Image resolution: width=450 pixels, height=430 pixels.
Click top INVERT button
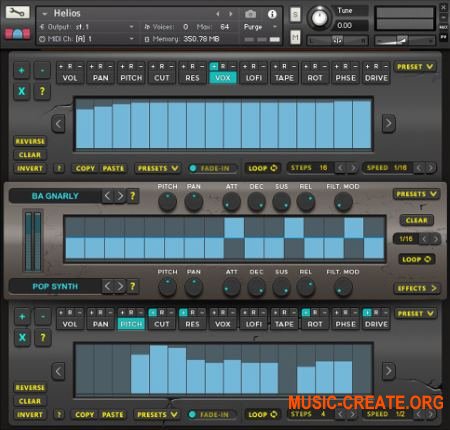(30, 169)
